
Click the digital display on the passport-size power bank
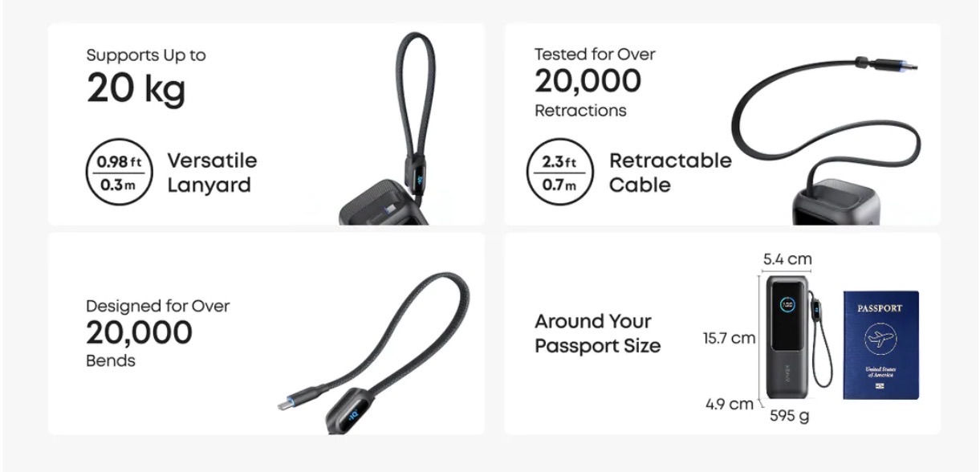(x=787, y=305)
